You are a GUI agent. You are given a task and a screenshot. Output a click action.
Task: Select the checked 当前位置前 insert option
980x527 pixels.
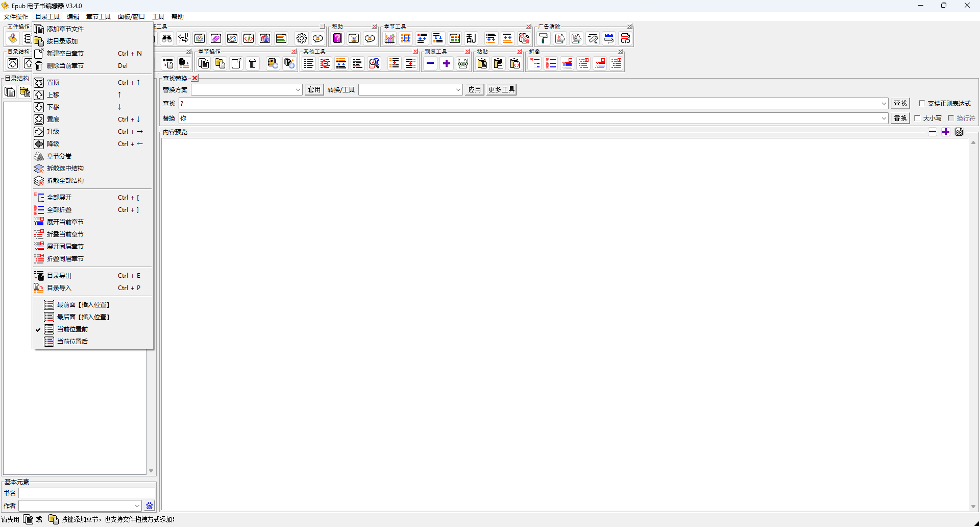tap(72, 329)
